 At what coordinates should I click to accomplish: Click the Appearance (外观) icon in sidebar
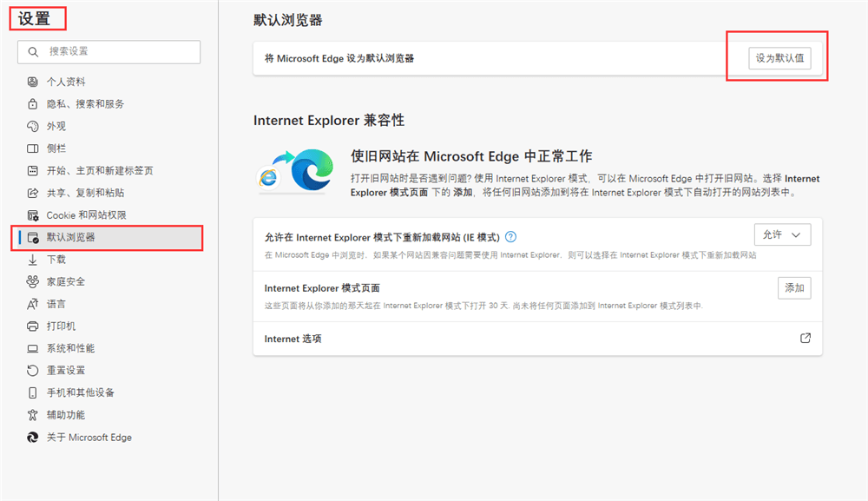pos(33,126)
